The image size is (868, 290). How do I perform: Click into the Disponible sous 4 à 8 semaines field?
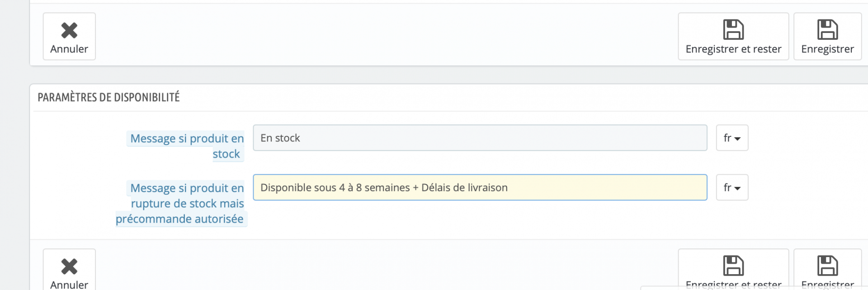(x=480, y=187)
